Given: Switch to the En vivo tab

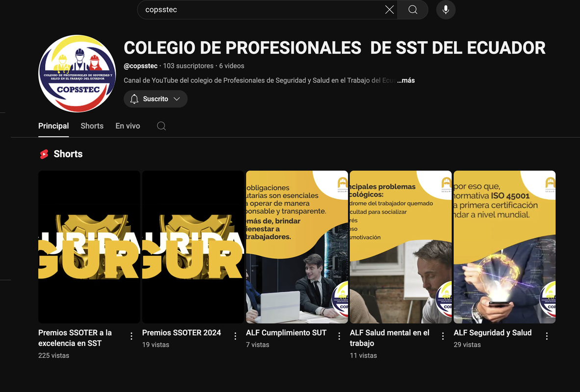Looking at the screenshot, I should 127,126.
